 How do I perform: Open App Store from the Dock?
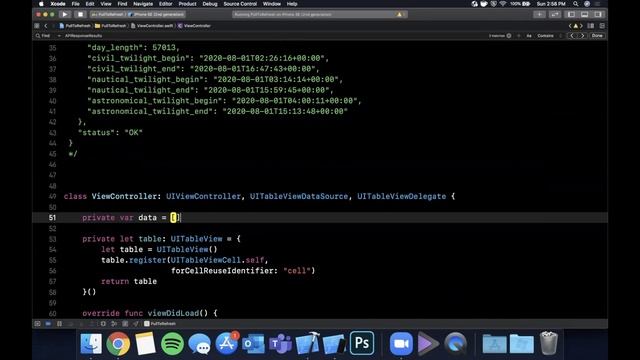pyautogui.click(x=227, y=343)
